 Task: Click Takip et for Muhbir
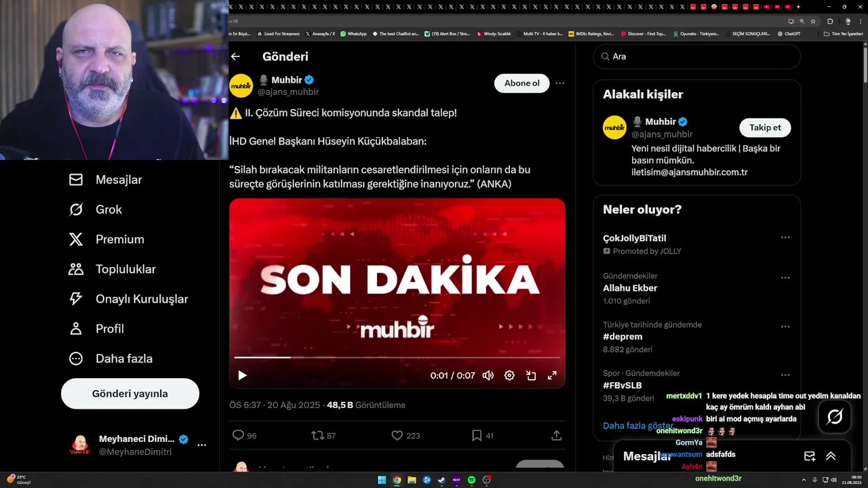coord(765,127)
